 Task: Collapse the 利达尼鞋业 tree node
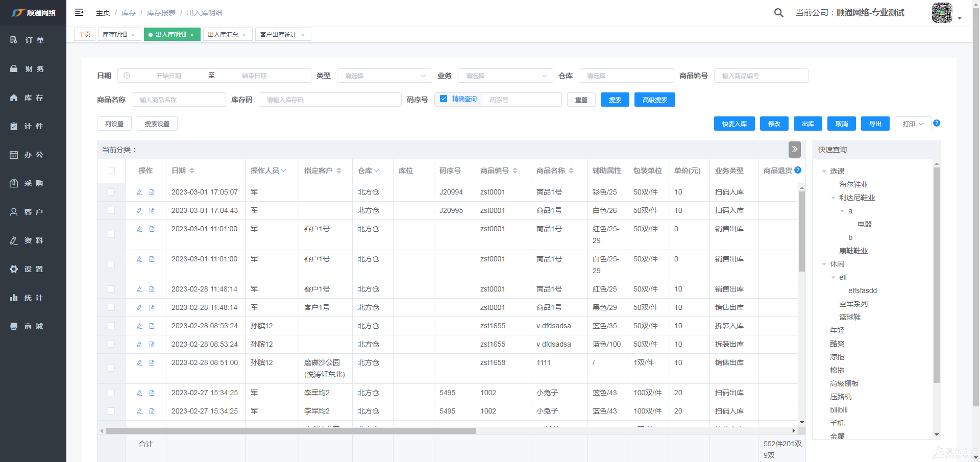click(x=833, y=198)
